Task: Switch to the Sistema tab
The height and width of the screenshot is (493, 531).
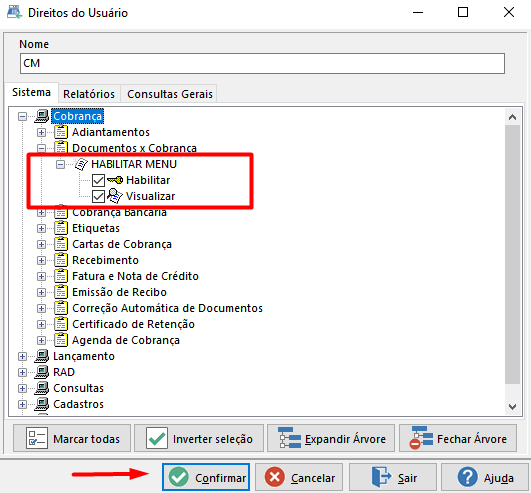Action: pyautogui.click(x=31, y=92)
